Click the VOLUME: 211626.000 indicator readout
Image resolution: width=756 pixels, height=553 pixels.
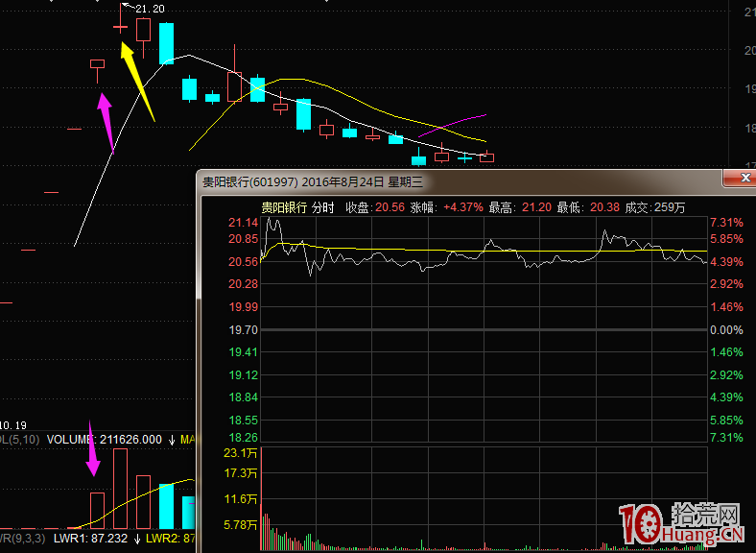point(105,440)
